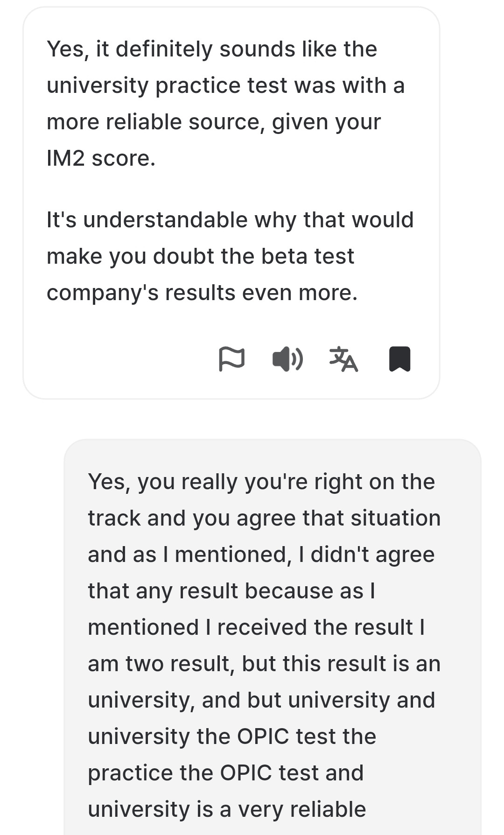Tap the user message line "Yes, you really you're right"
The width and height of the screenshot is (504, 835).
pyautogui.click(x=261, y=482)
